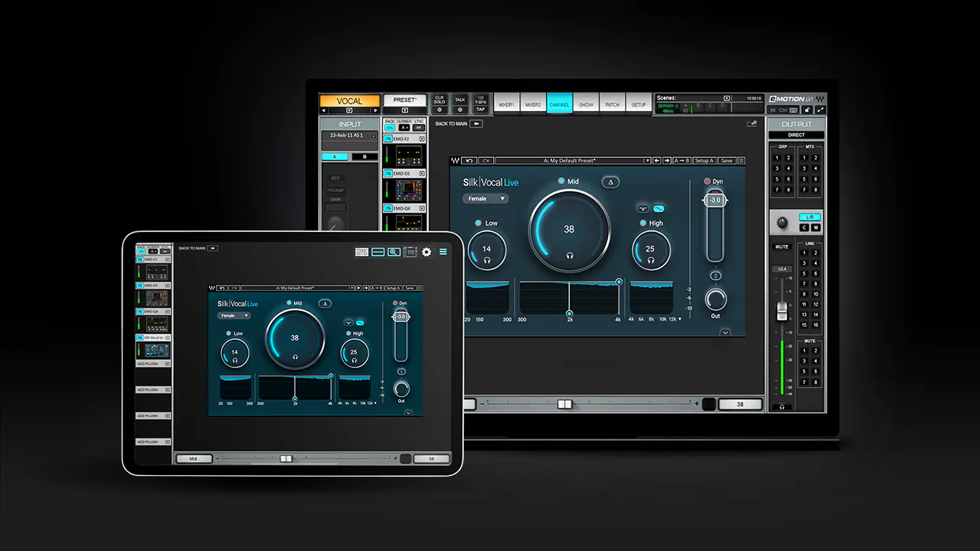Toggle the Low band on in laptop plugin

478,223
